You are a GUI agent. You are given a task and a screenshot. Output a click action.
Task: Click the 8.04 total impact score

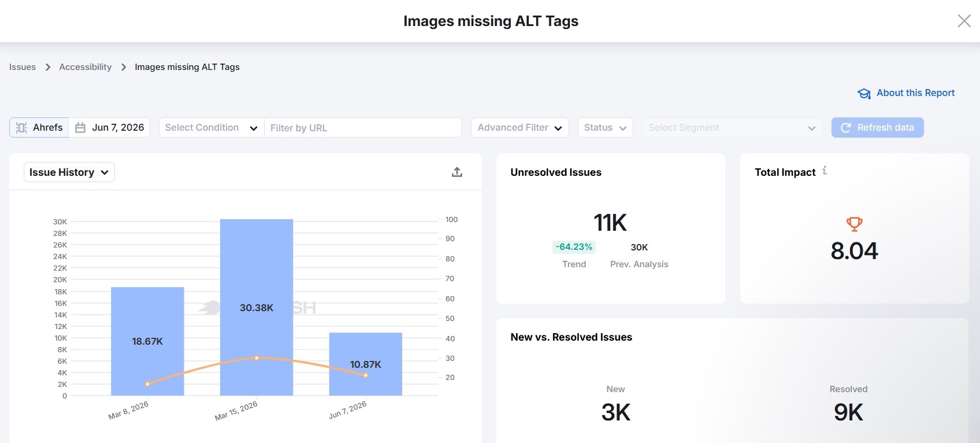click(x=854, y=251)
